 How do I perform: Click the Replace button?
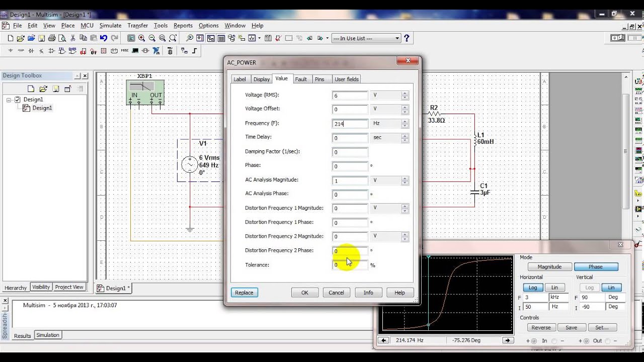click(244, 293)
